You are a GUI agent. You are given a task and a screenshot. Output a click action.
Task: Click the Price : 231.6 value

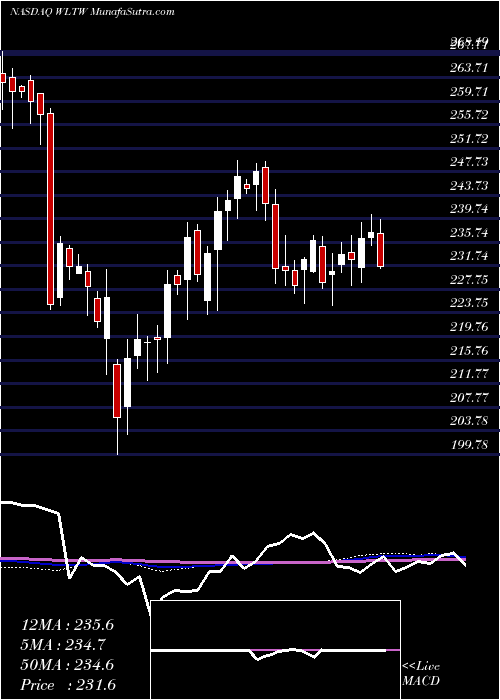coord(68,685)
